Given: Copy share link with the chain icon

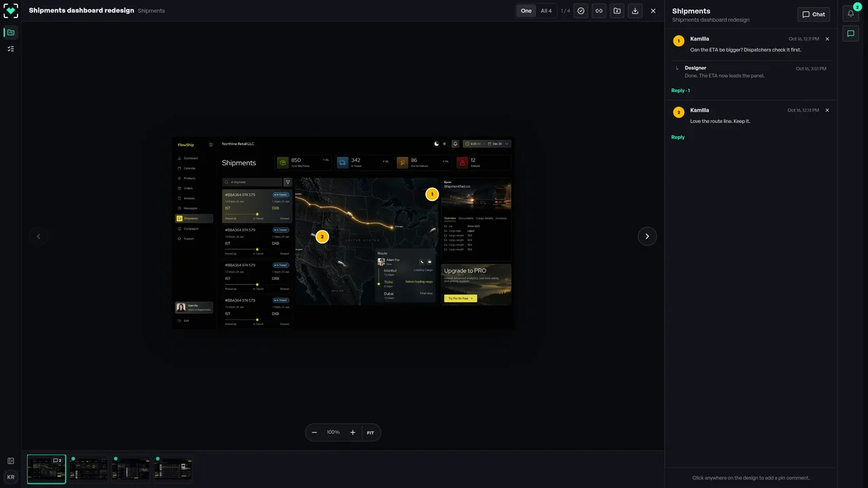Looking at the screenshot, I should [x=599, y=11].
